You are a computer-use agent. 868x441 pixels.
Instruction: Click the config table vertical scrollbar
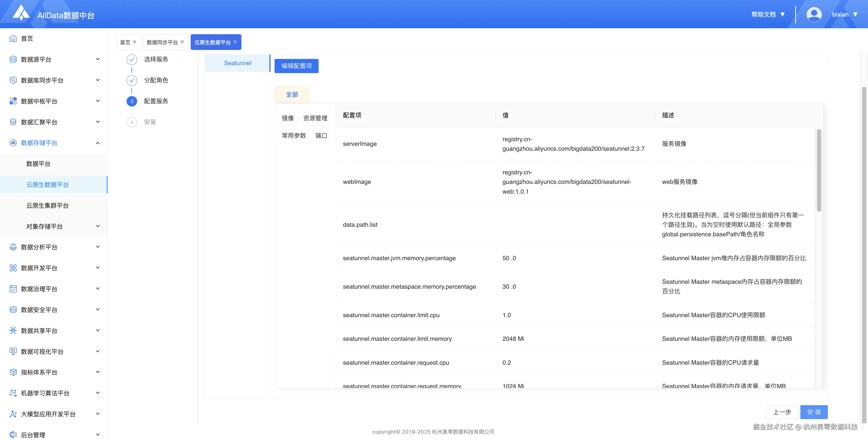[819, 170]
